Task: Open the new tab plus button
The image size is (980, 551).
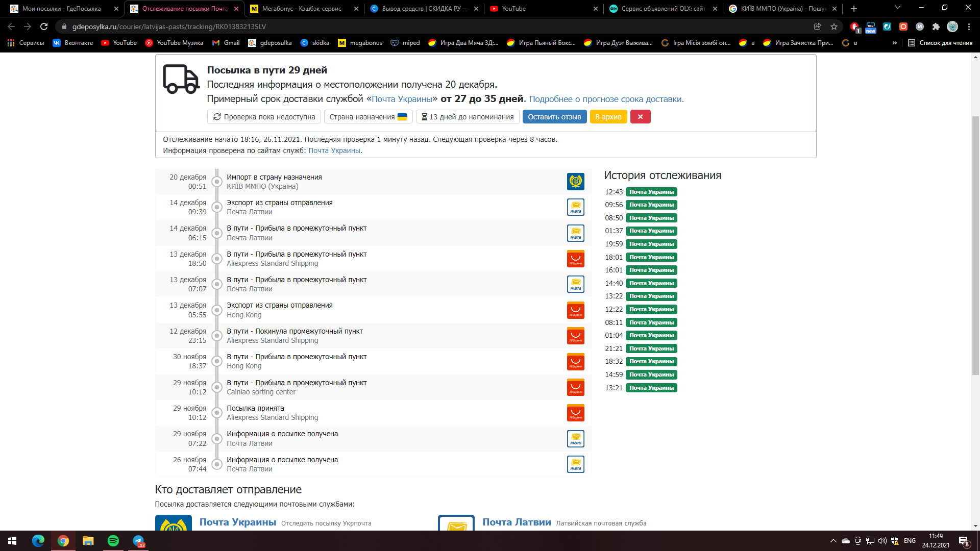Action: (854, 9)
